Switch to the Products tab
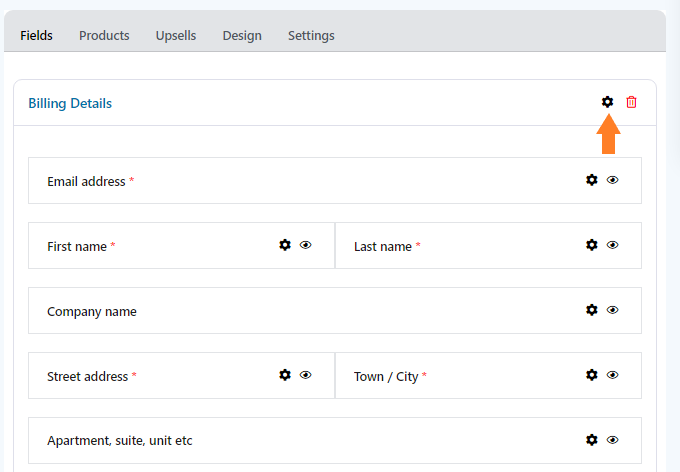Viewport: 680px width, 472px height. coord(104,35)
